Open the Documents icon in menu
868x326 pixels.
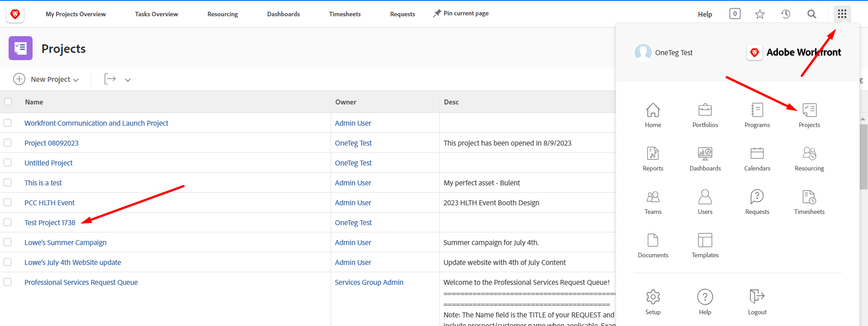click(653, 241)
